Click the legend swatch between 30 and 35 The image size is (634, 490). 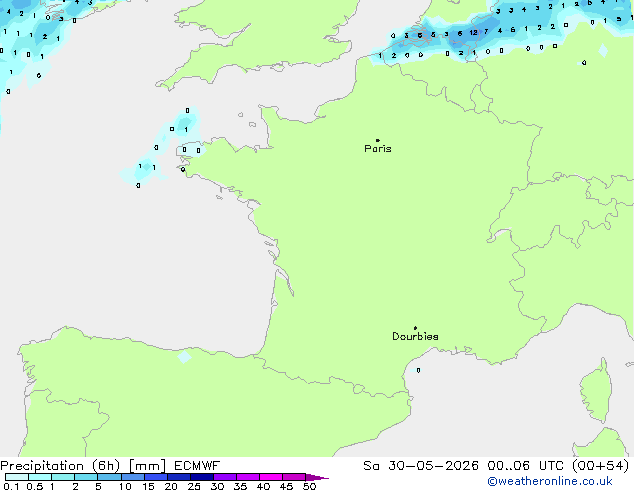tap(225, 477)
